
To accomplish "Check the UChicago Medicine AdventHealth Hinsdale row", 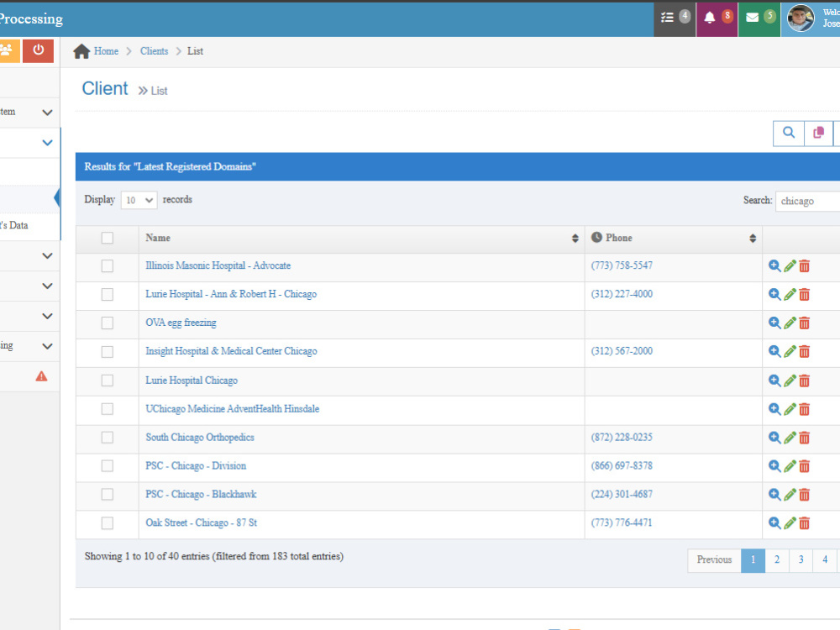I will click(108, 409).
